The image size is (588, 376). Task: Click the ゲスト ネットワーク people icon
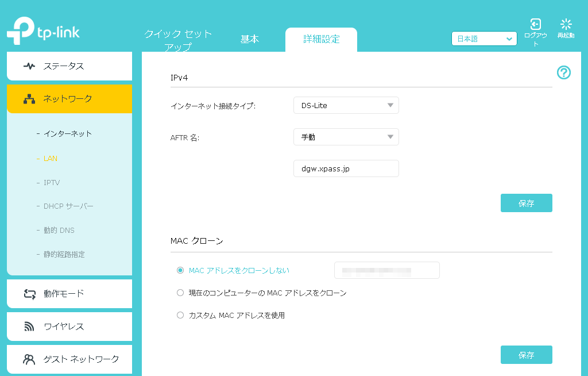coord(29,359)
